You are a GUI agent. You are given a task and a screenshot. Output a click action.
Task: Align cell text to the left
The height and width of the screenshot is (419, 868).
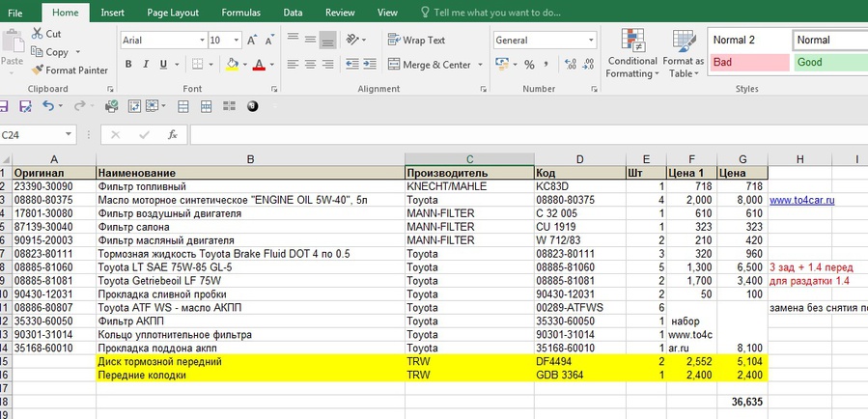pyautogui.click(x=293, y=65)
